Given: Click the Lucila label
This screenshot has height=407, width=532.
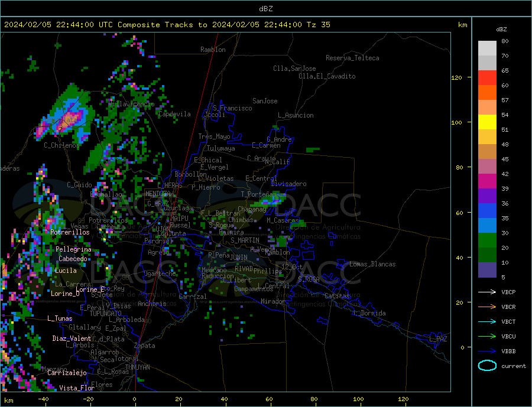Looking at the screenshot, I should (x=66, y=271).
